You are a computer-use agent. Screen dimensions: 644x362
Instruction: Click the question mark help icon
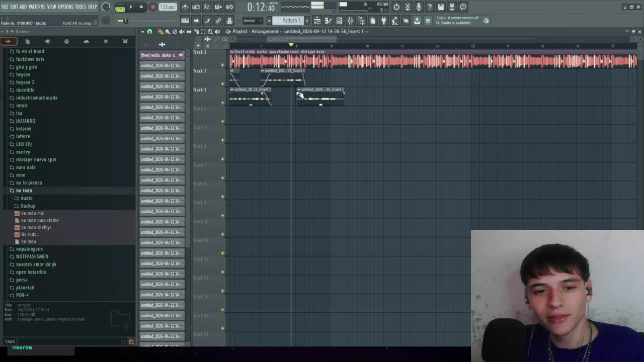[x=430, y=7]
